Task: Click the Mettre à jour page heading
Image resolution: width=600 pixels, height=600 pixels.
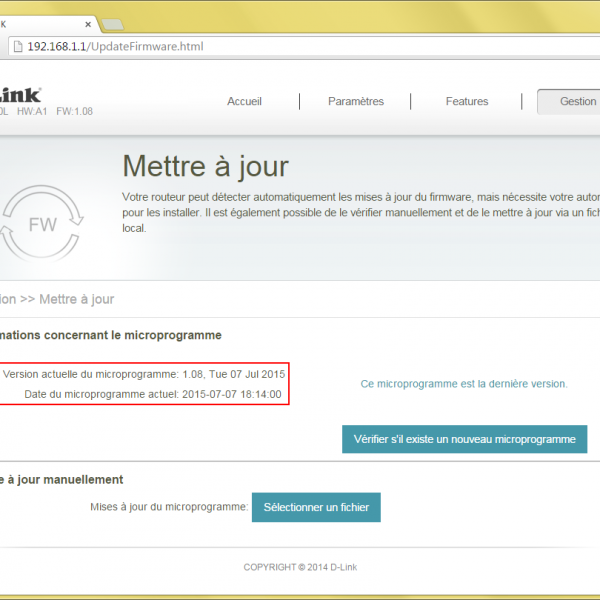Action: (x=205, y=165)
